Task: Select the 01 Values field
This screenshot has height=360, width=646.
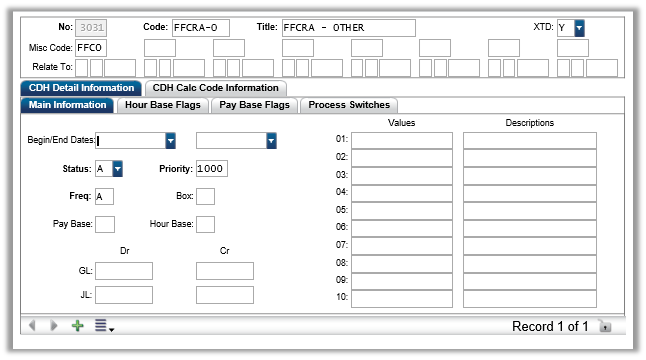Action: click(x=402, y=140)
